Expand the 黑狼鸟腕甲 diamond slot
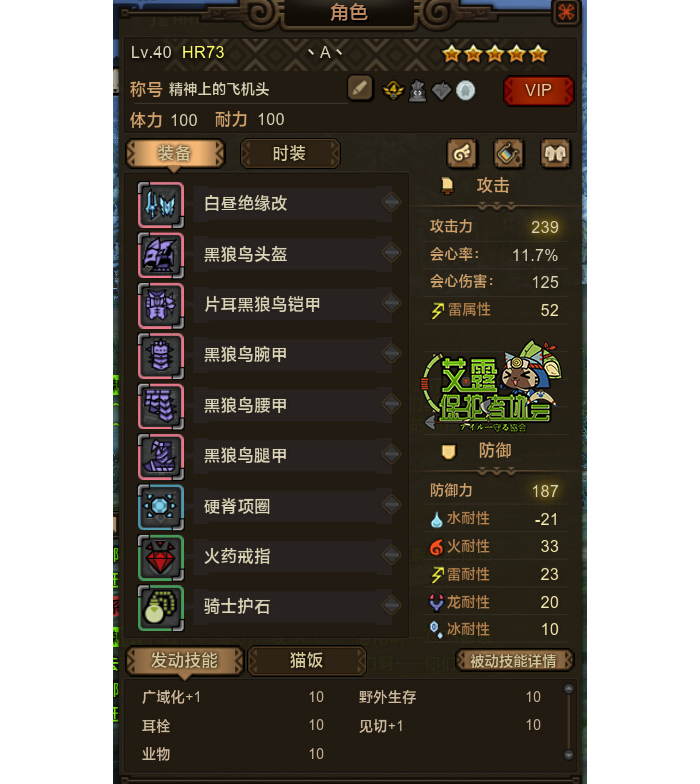This screenshot has height=784, width=700. (x=391, y=354)
